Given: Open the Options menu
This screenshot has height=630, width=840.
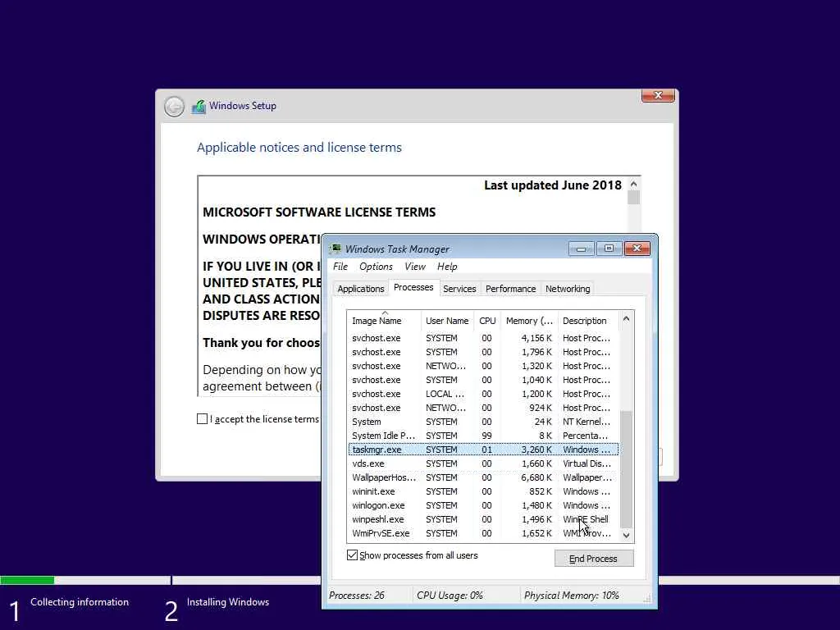Looking at the screenshot, I should [376, 267].
